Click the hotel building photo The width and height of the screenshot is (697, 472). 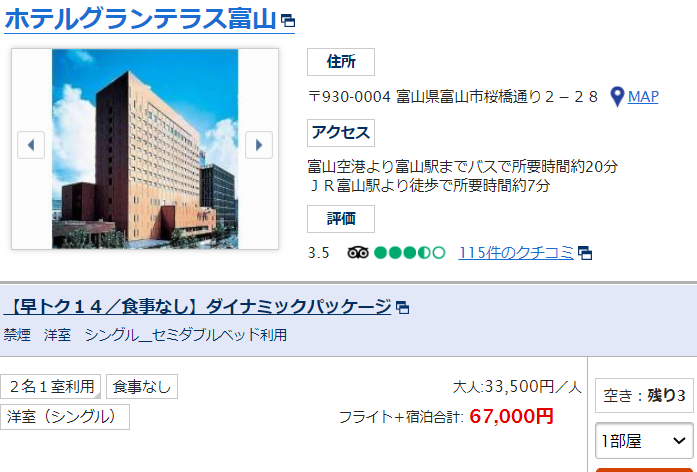145,148
